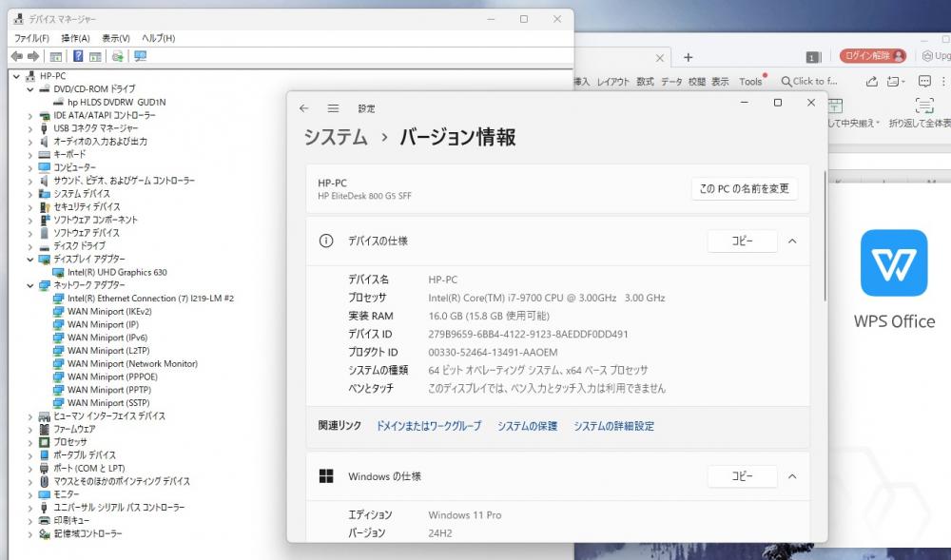Click the blue question mark Help toolbar icon

(78, 56)
